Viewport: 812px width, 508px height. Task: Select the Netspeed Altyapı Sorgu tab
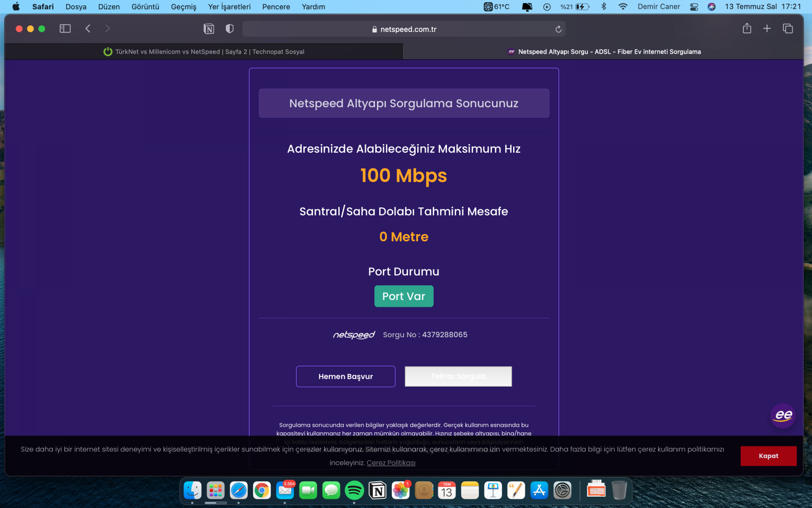603,52
